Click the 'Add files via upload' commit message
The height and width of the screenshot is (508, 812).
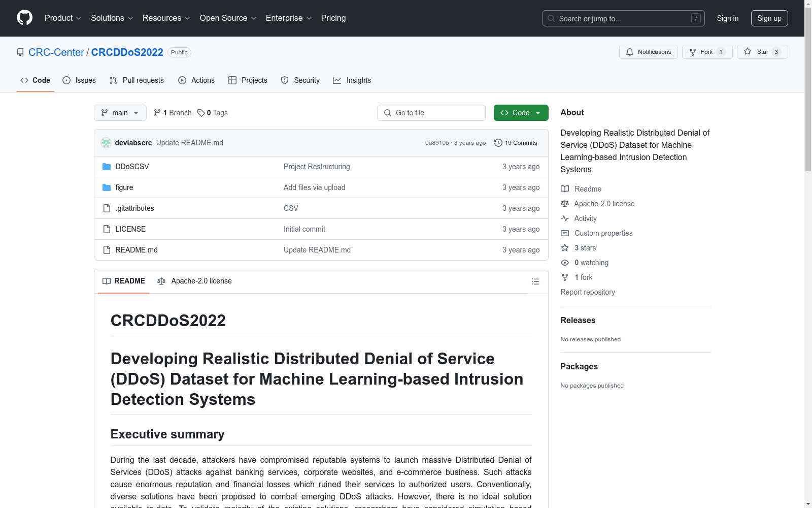click(x=315, y=187)
